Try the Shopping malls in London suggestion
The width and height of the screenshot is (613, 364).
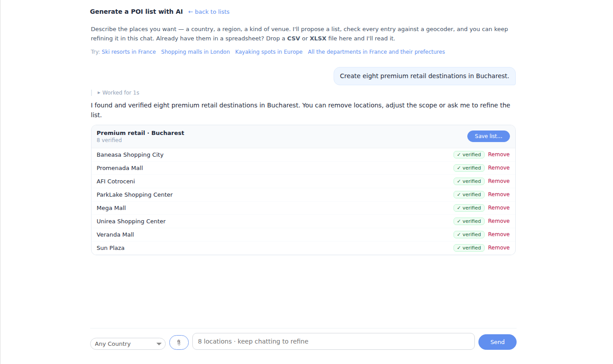[195, 52]
